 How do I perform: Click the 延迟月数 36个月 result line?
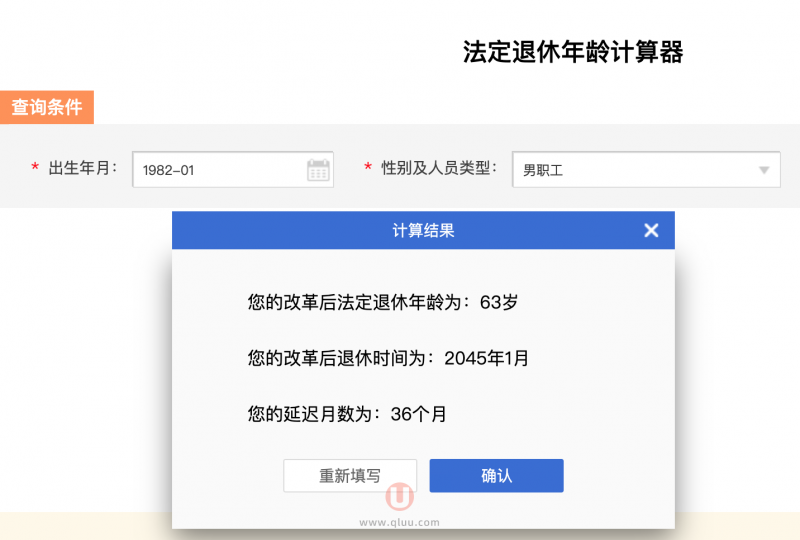point(347,414)
